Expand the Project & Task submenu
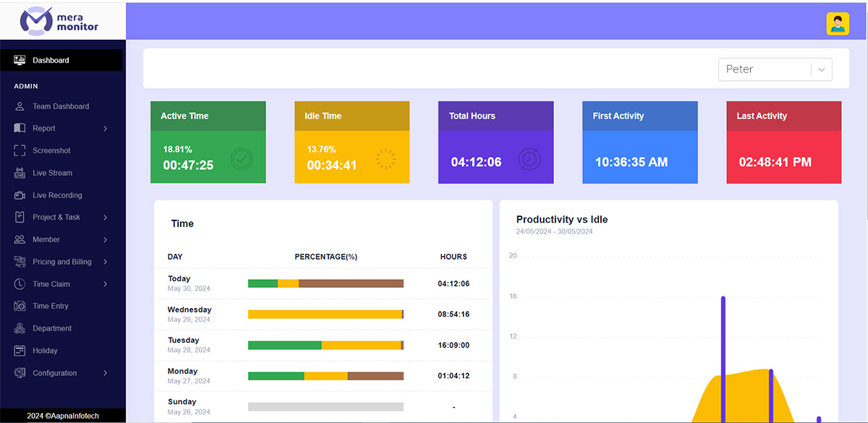 tap(105, 217)
